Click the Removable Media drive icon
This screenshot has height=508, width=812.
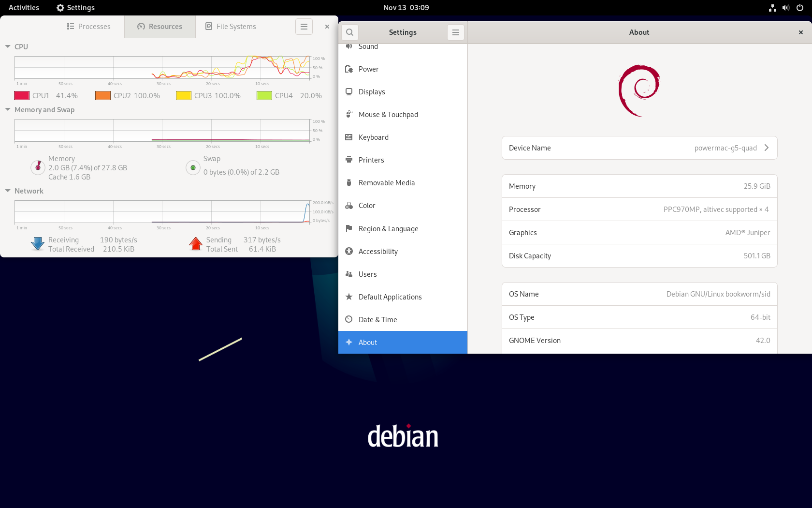(x=349, y=183)
